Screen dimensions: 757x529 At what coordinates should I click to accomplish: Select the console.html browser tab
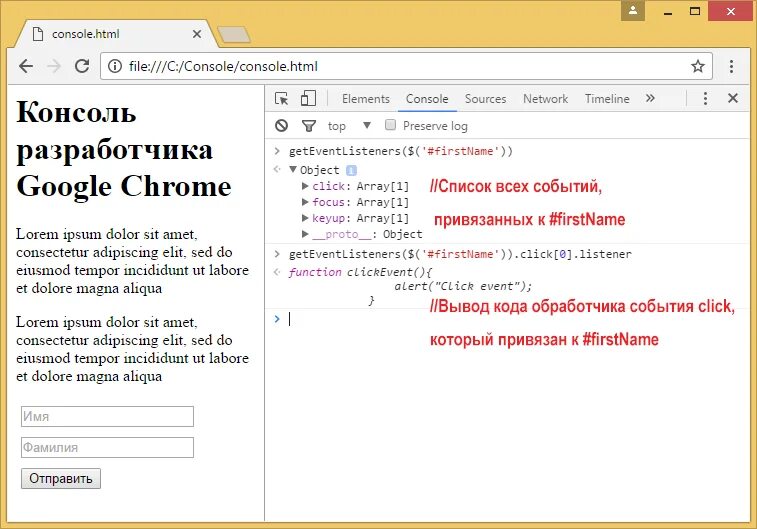(116, 34)
